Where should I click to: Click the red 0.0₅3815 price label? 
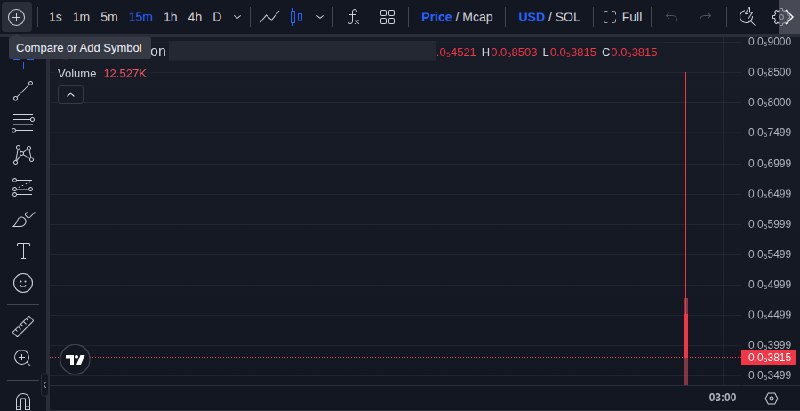[x=768, y=357]
